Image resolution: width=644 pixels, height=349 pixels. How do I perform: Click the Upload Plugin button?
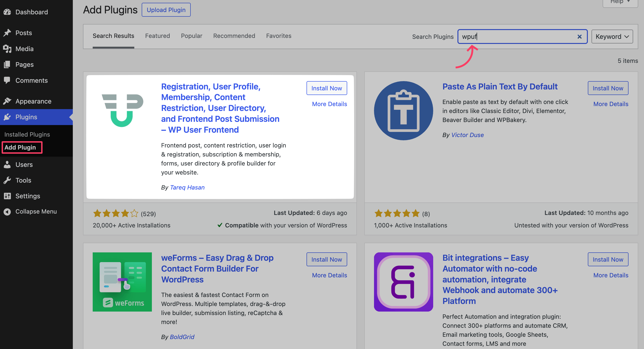pyautogui.click(x=166, y=10)
